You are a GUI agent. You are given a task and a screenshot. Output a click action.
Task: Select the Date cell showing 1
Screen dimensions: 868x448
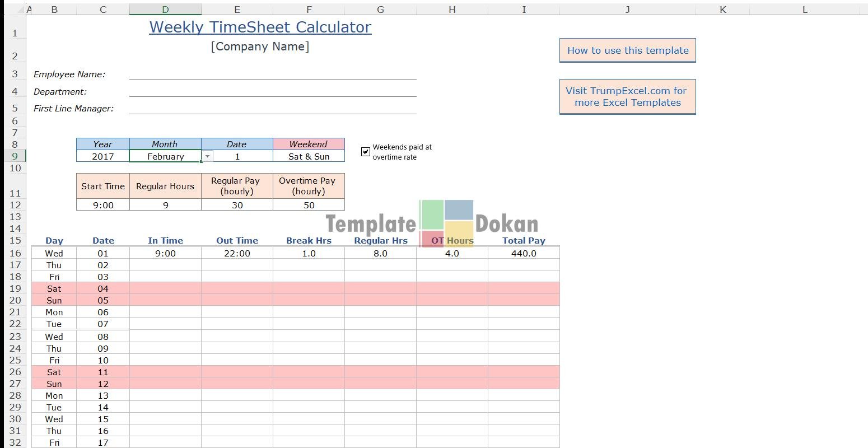point(237,157)
